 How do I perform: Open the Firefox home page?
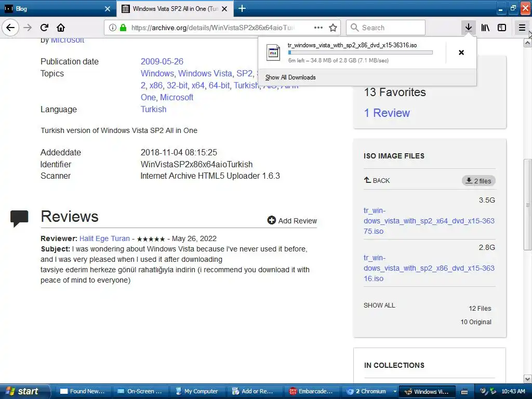61,28
